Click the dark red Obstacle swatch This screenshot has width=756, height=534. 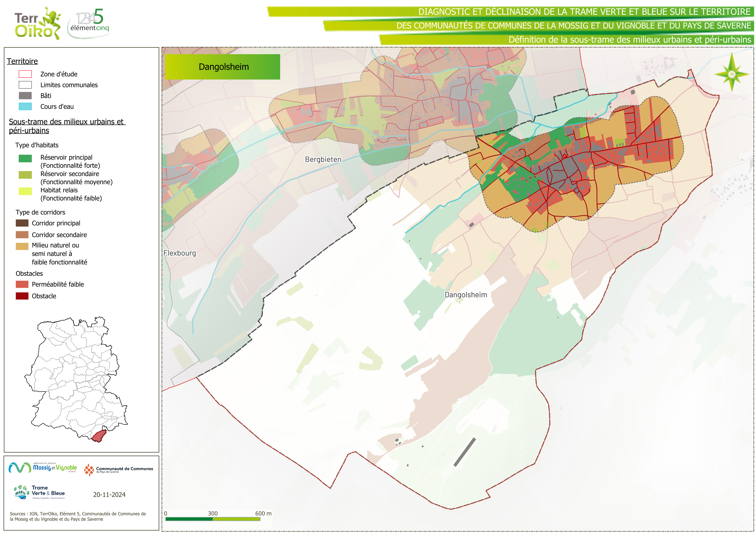click(x=22, y=296)
